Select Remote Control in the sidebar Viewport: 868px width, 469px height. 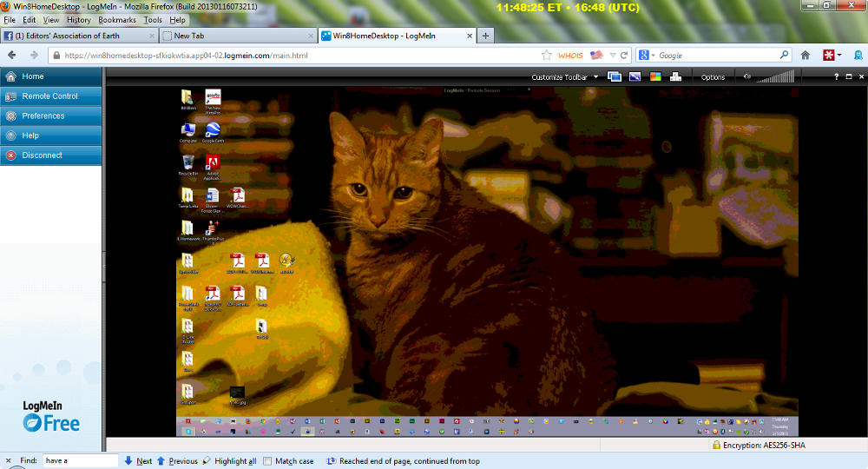(x=51, y=96)
